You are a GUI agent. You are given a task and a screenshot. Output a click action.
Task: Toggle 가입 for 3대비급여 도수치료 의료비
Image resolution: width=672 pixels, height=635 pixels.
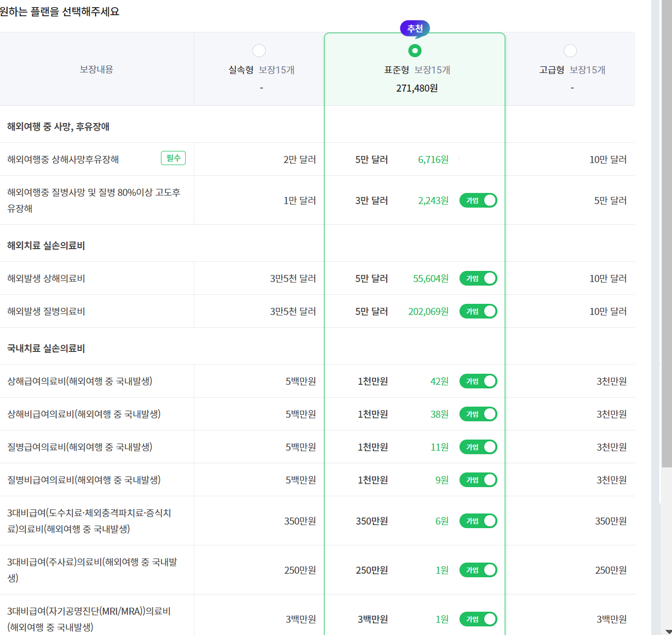coord(478,521)
